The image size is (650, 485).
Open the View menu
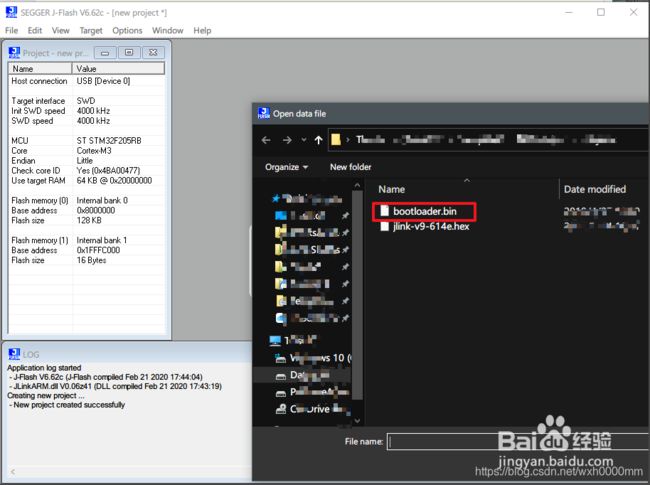(61, 30)
